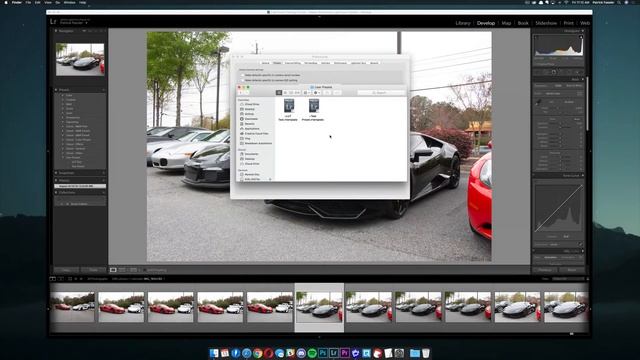Image resolution: width=640 pixels, height=360 pixels.
Task: Select the File Handling preferences tab
Action: click(311, 63)
